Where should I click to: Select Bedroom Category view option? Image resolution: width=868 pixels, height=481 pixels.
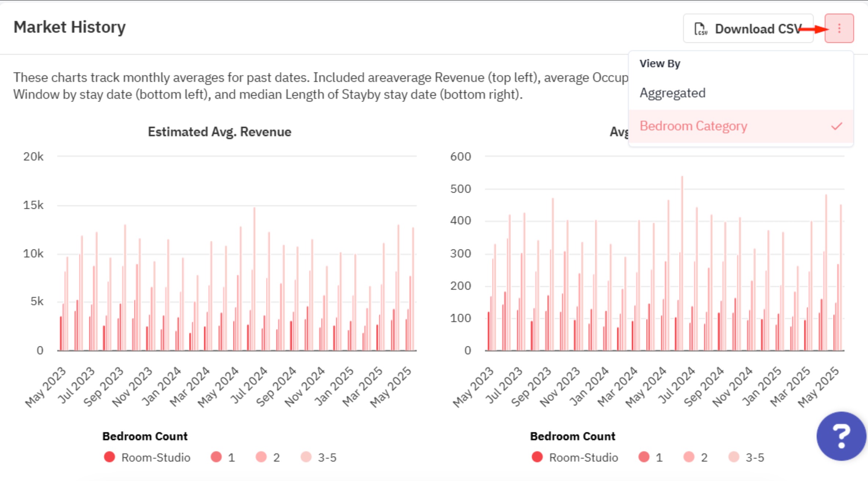741,126
